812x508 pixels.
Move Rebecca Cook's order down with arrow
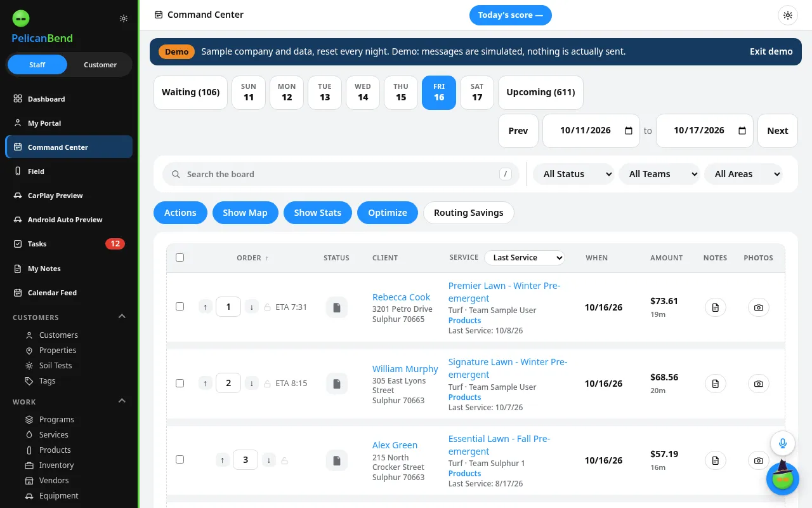(252, 307)
